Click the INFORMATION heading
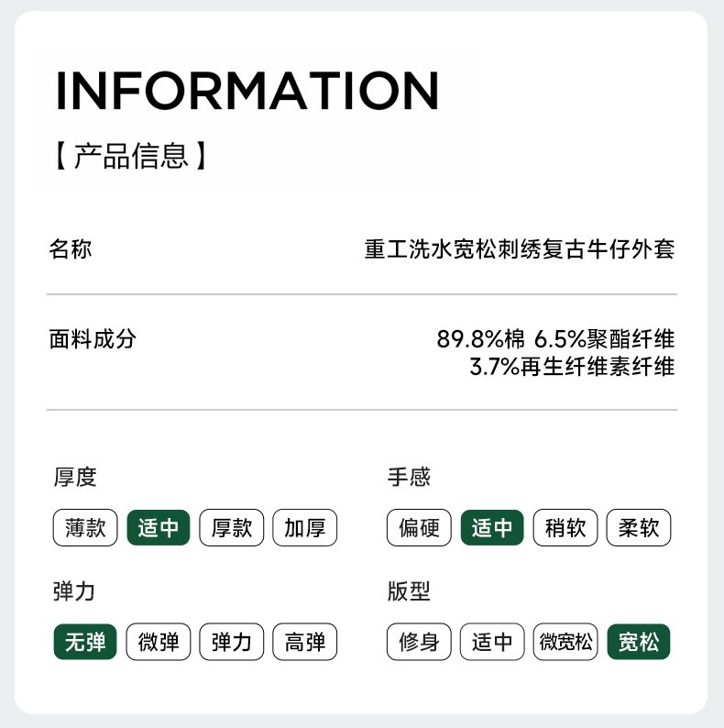Screen dimensions: 724x728 pyautogui.click(x=247, y=90)
